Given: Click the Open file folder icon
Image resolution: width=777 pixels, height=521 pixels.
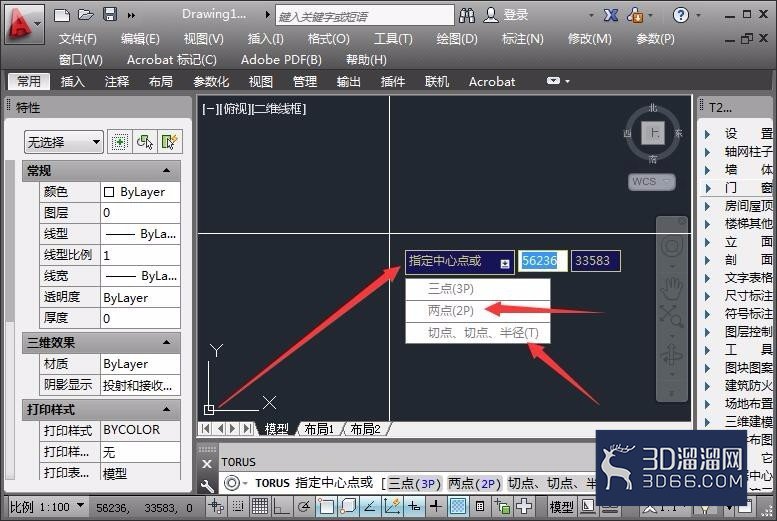Looking at the screenshot, I should [86, 15].
